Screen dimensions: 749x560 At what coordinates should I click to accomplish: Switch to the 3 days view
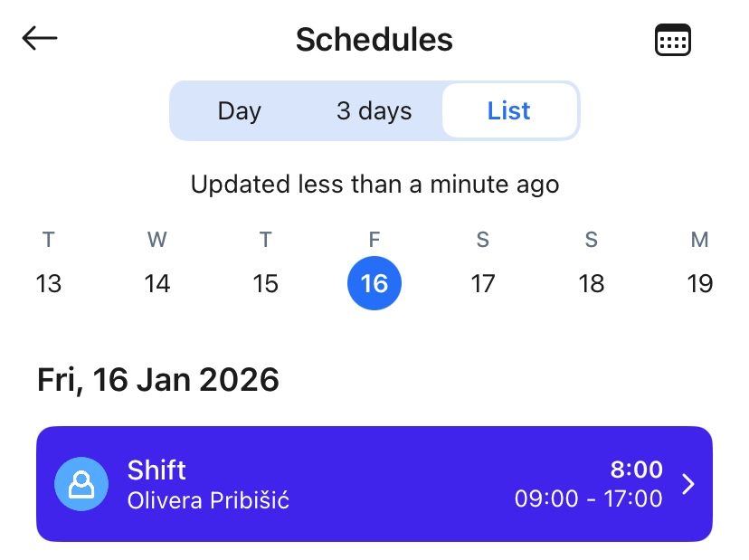[374, 110]
